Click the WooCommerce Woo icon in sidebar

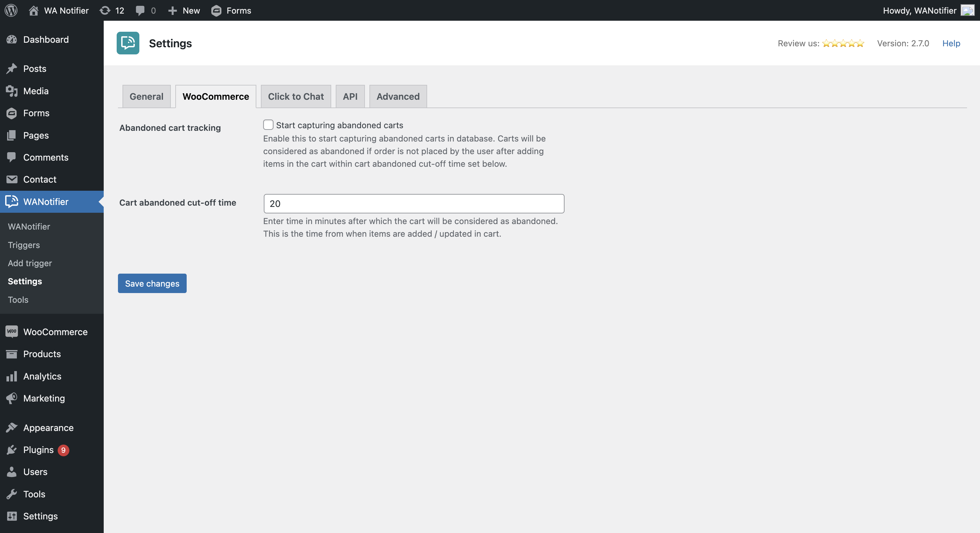click(12, 332)
